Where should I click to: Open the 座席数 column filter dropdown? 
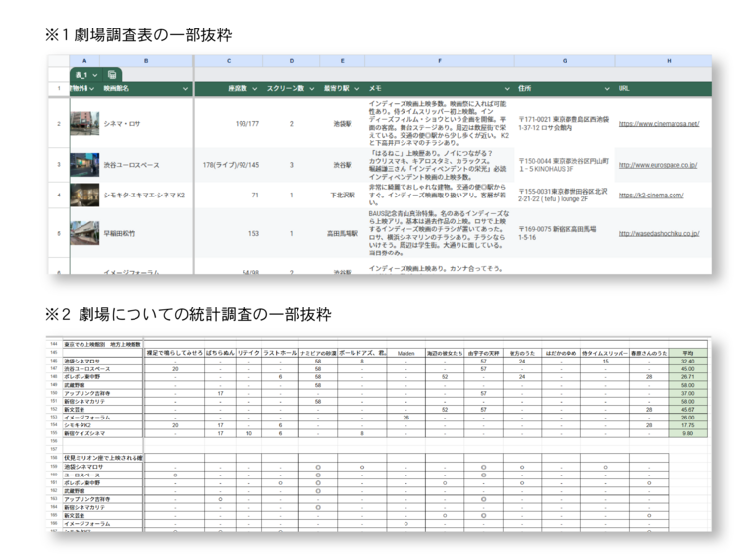click(254, 88)
